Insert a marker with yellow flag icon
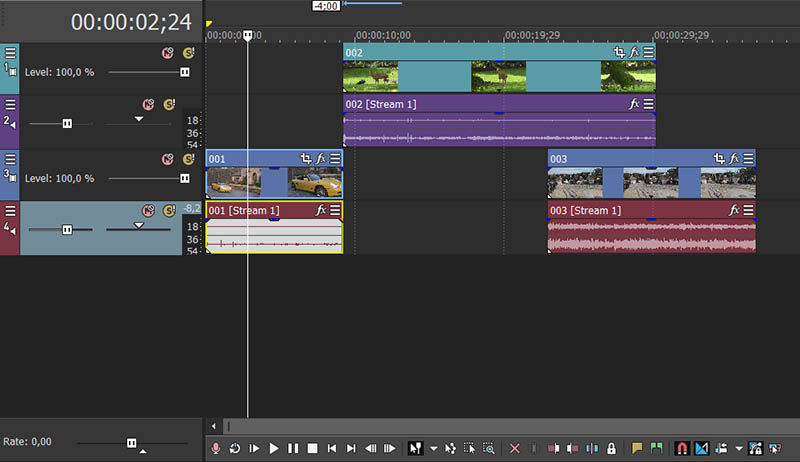This screenshot has width=800, height=462. pyautogui.click(x=637, y=448)
